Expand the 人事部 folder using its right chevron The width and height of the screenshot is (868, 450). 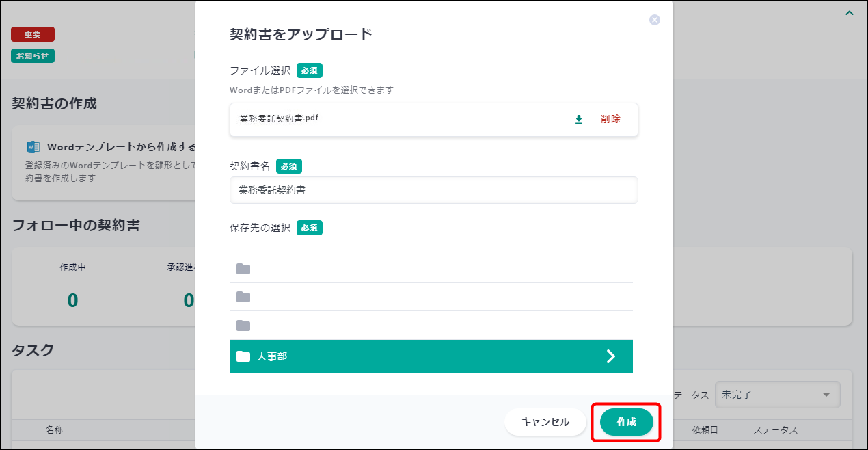pyautogui.click(x=611, y=356)
